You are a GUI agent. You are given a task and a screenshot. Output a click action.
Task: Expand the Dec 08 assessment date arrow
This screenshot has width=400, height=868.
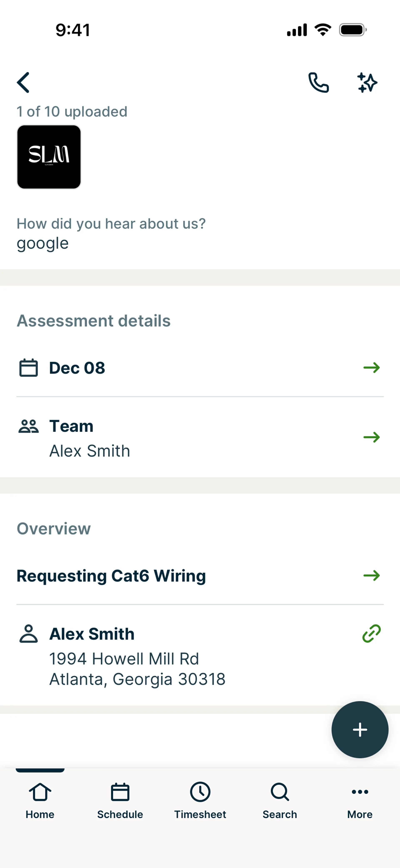(371, 368)
